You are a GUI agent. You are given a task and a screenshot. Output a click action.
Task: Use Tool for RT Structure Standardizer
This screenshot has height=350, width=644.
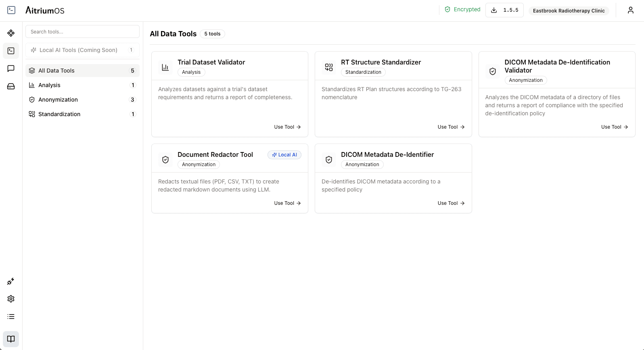pos(451,127)
